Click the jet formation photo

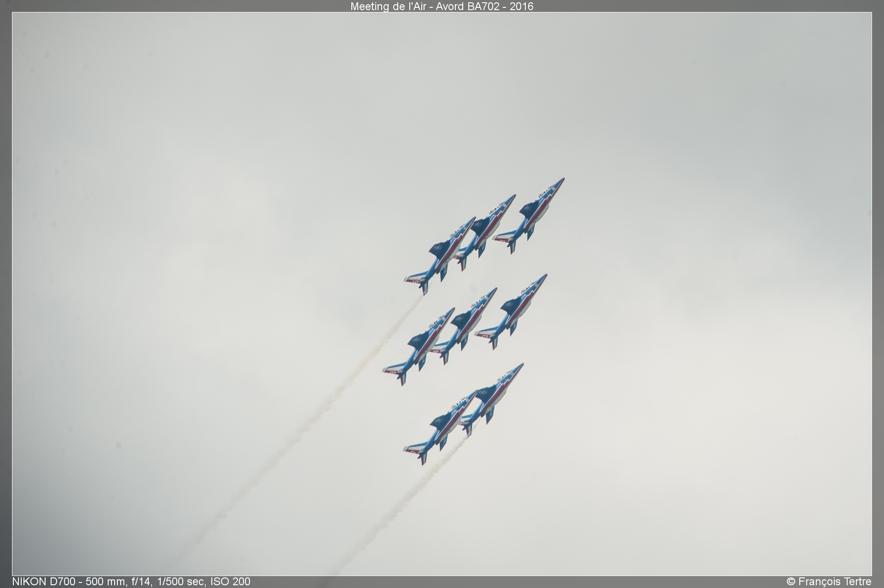click(x=442, y=294)
